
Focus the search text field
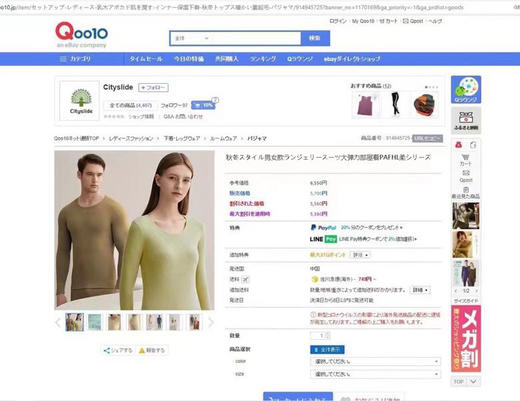(x=256, y=38)
